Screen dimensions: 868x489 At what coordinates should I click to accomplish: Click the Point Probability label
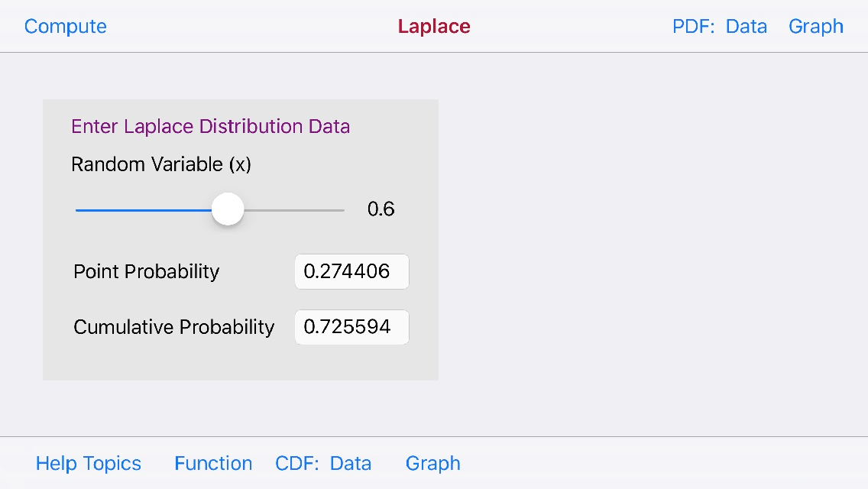[146, 271]
